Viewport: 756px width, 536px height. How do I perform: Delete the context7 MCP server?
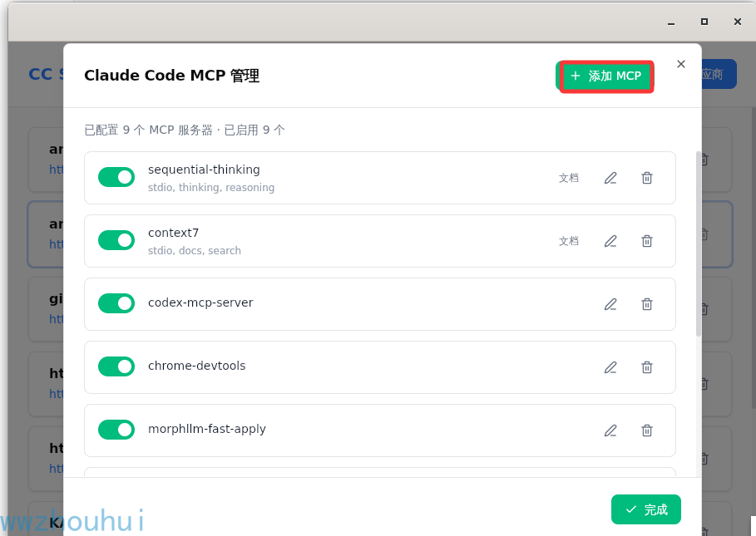pyautogui.click(x=647, y=241)
